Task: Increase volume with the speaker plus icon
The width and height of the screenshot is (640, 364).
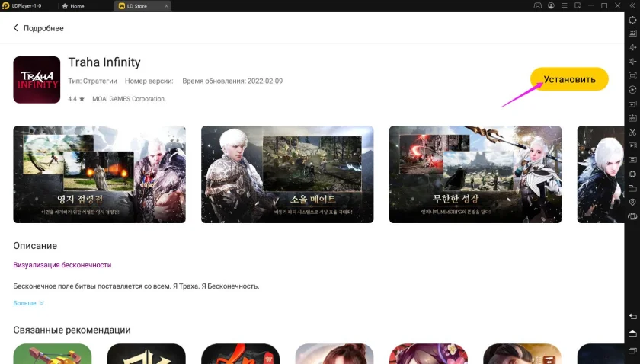Action: (632, 47)
